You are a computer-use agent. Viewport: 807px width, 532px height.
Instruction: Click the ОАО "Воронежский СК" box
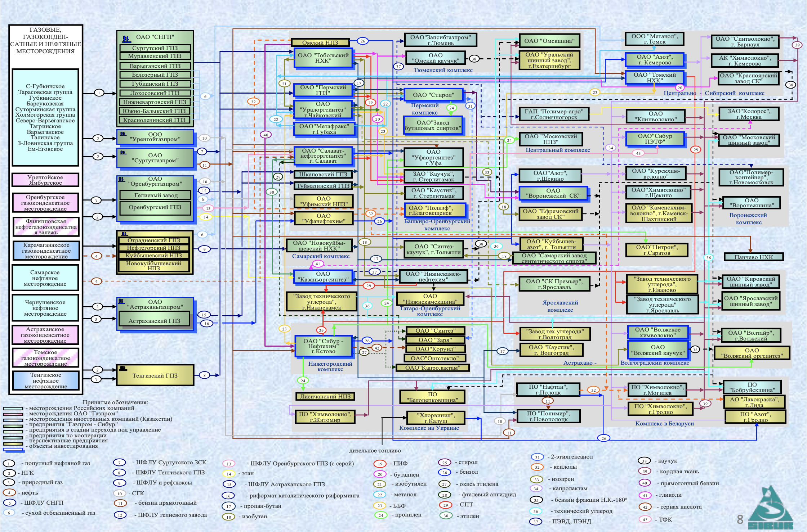coord(553,193)
